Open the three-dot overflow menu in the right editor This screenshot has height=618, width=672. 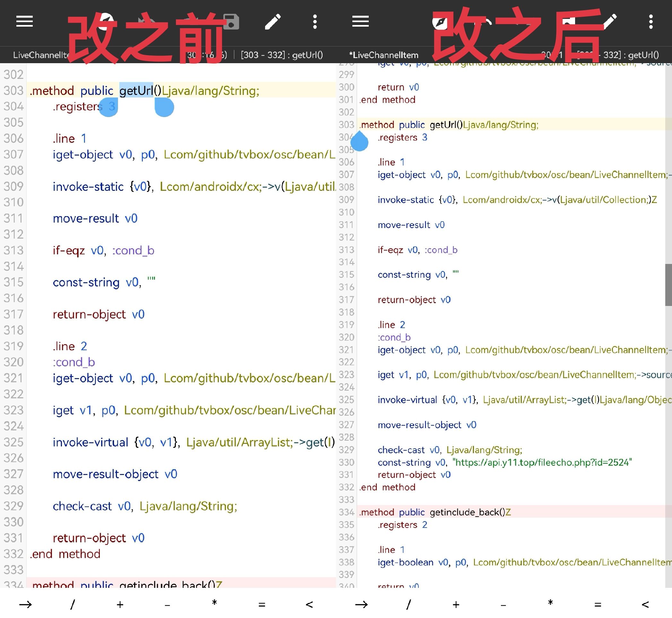coord(650,22)
